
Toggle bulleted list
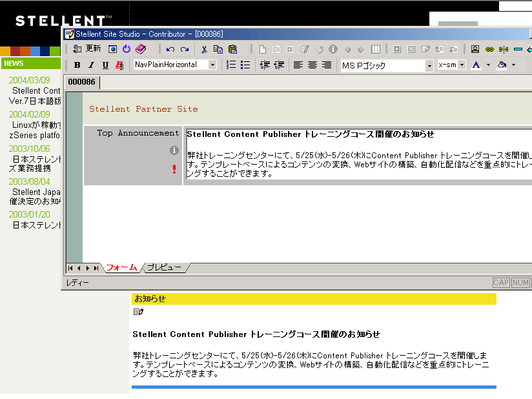[x=245, y=65]
